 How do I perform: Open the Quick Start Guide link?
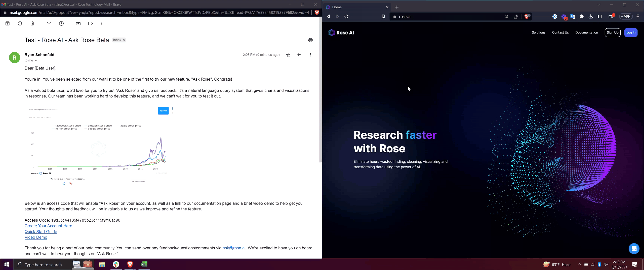(x=41, y=232)
